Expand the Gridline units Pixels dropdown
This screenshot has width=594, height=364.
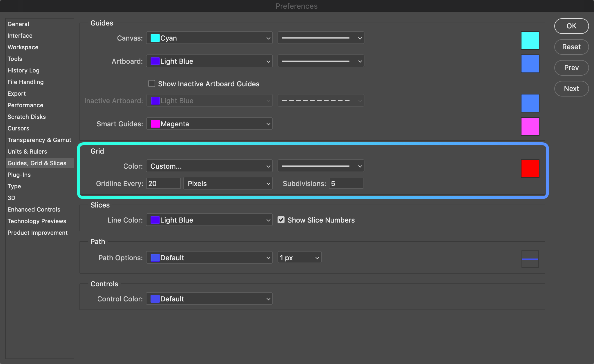coord(228,183)
